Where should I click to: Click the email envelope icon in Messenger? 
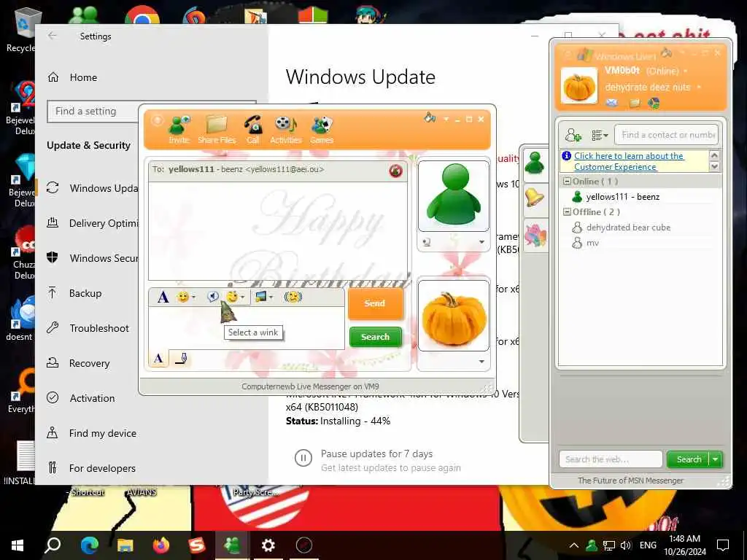612,102
